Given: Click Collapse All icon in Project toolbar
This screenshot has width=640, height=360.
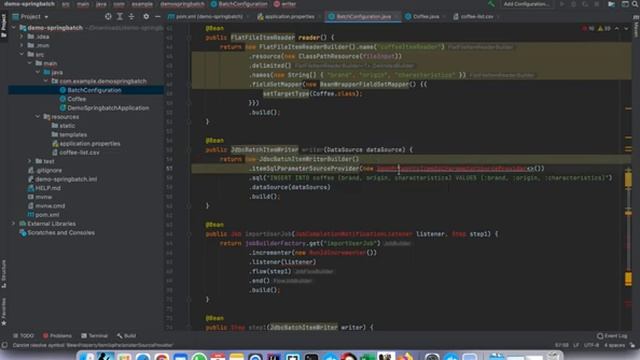Looking at the screenshot, I should [x=131, y=17].
